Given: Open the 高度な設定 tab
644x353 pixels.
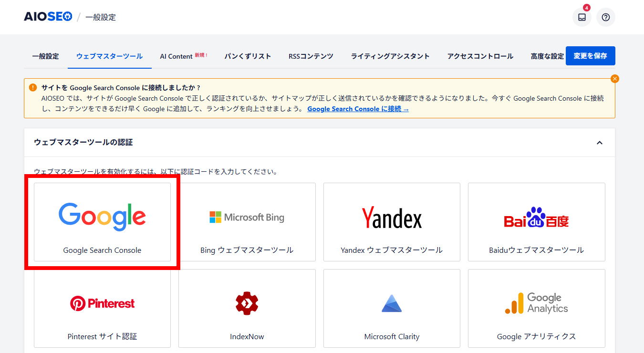Looking at the screenshot, I should point(547,56).
